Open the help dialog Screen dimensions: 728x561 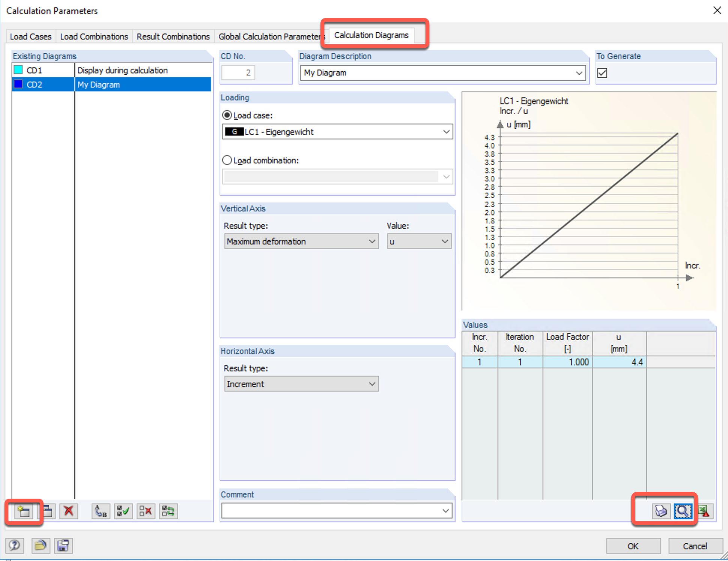15,545
